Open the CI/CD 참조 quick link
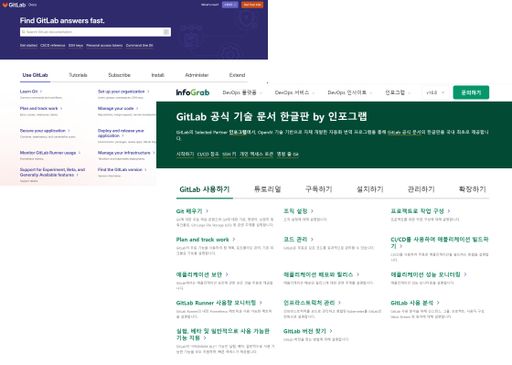Screen dimensions: 512x365 click(x=208, y=154)
